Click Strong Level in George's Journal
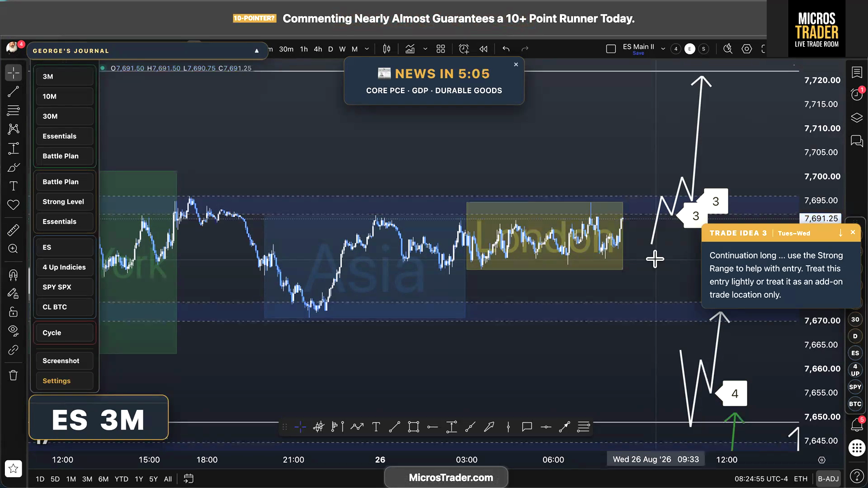This screenshot has width=868, height=488. click(65, 202)
